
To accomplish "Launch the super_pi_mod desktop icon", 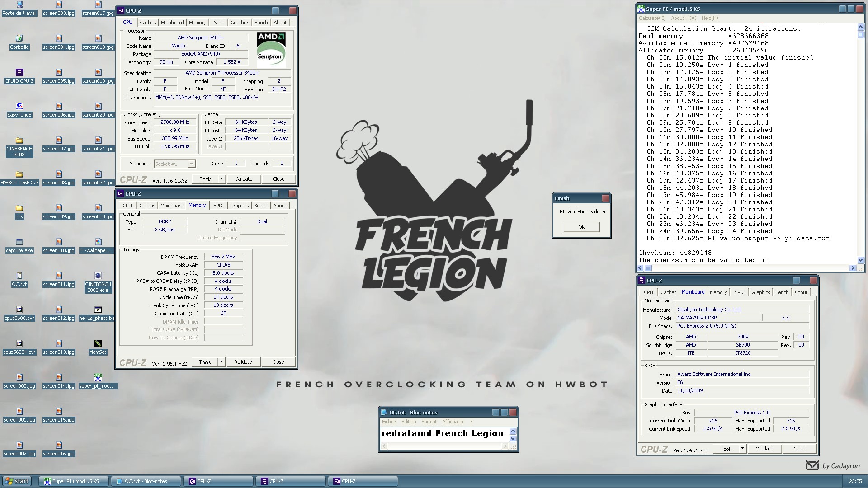I will (98, 381).
